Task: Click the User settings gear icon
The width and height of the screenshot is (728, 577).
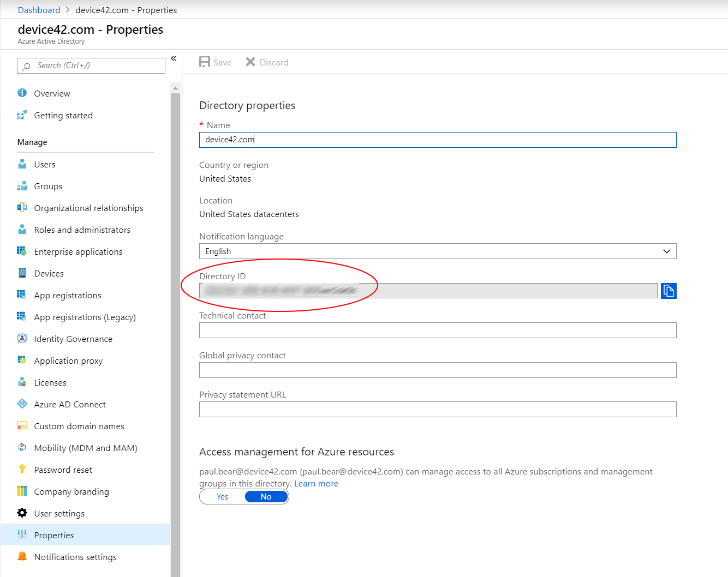Action: [x=22, y=513]
